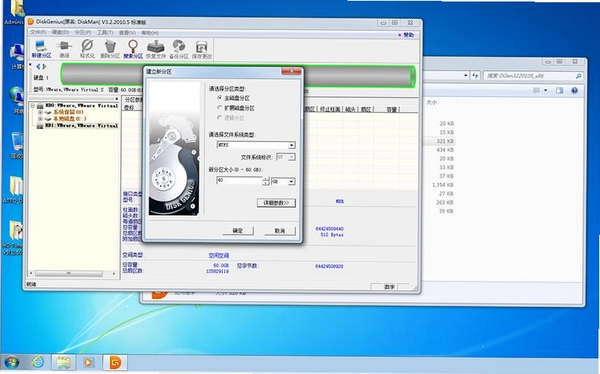Select the 本地磁盘 (C:) partition in the tree
Viewport: 600px width, 374px height.
70,119
